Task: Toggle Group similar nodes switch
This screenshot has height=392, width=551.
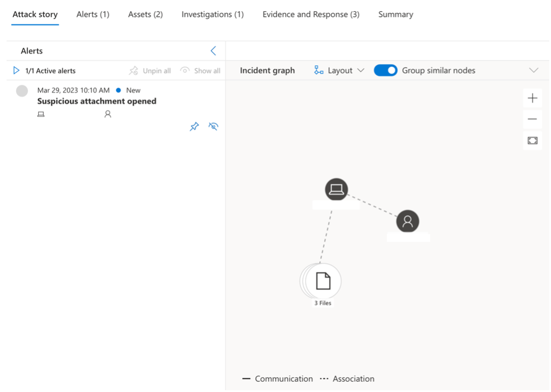Action: point(385,70)
